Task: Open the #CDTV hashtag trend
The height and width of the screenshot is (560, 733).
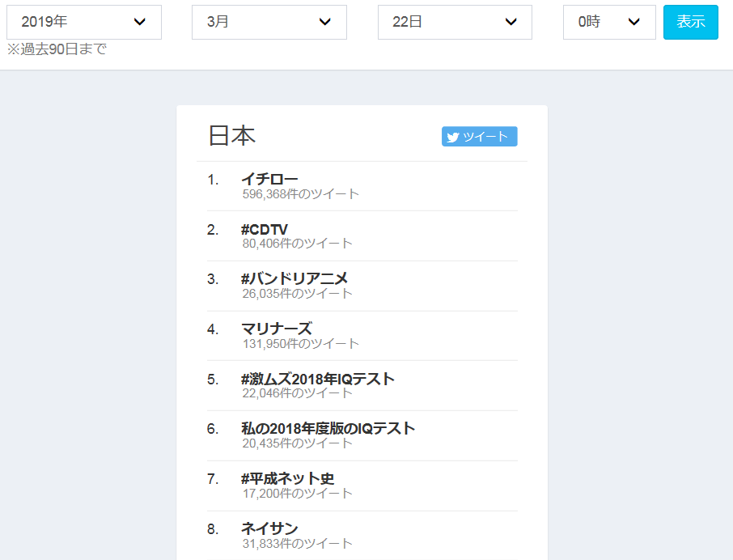Action: click(264, 229)
